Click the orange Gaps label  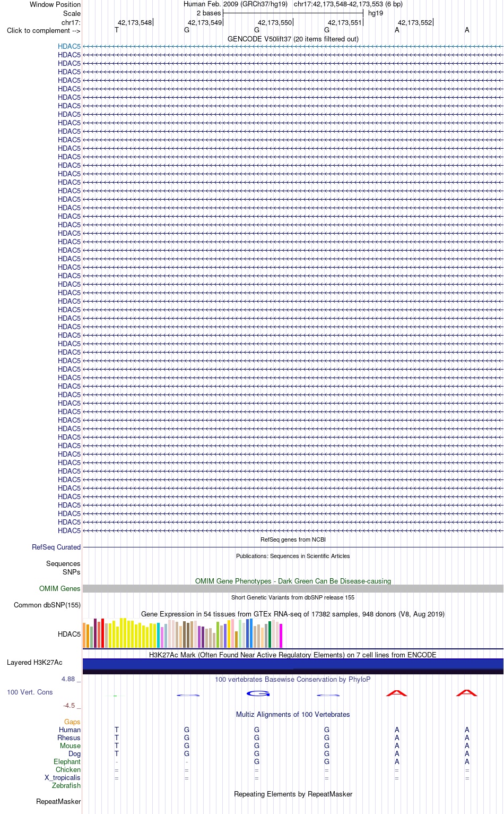(72, 722)
